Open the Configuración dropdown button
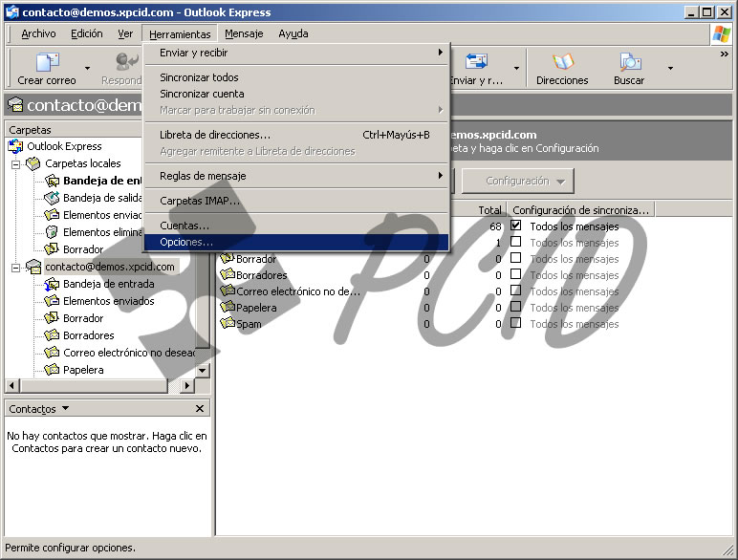Screen dimensions: 738x560 coord(518,182)
